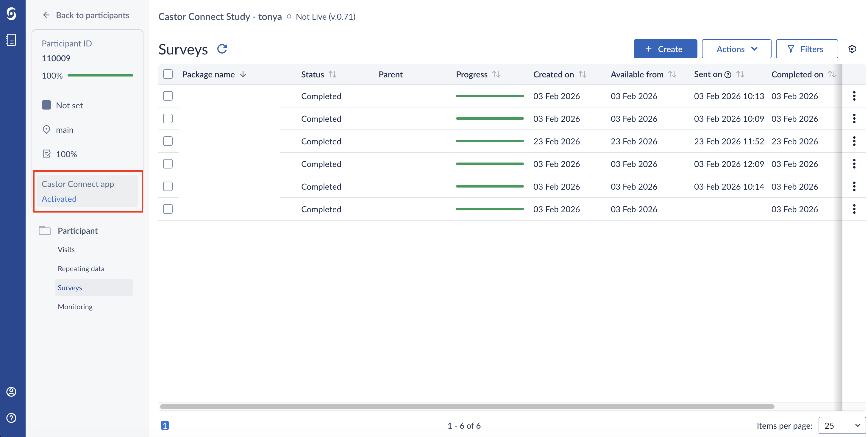Toggle the select-all header checkbox
Viewport: 868px width, 437px height.
pyautogui.click(x=168, y=74)
